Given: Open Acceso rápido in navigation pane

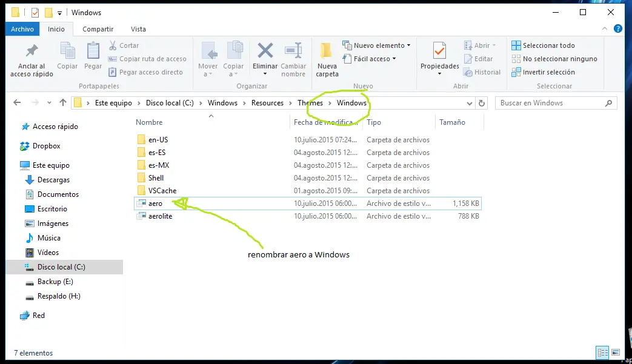Looking at the screenshot, I should point(49,127).
